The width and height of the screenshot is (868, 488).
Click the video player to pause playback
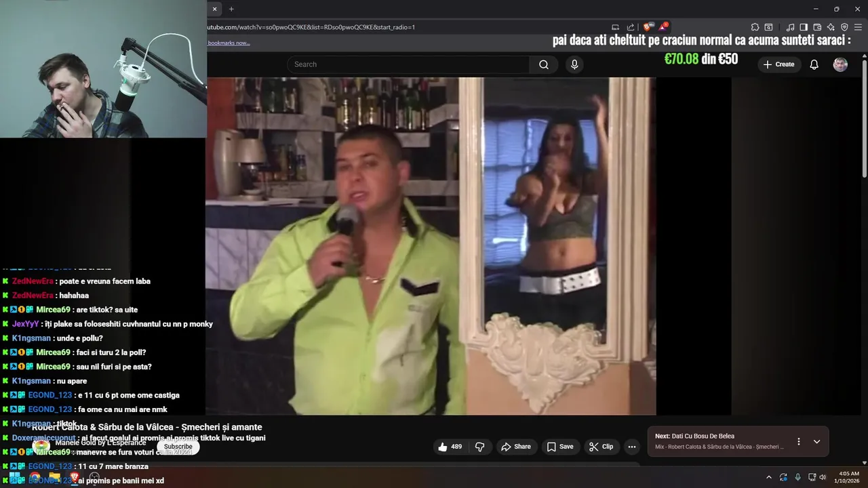(431, 246)
